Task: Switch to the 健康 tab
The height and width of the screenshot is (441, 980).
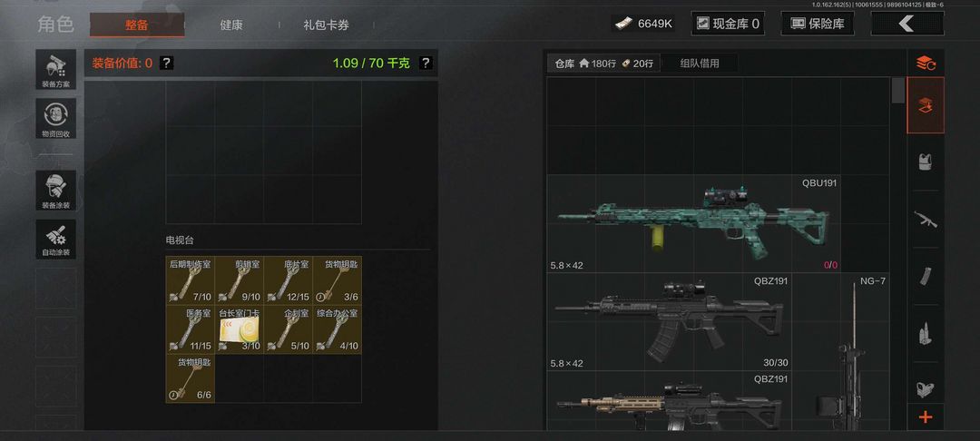Action: point(231,25)
